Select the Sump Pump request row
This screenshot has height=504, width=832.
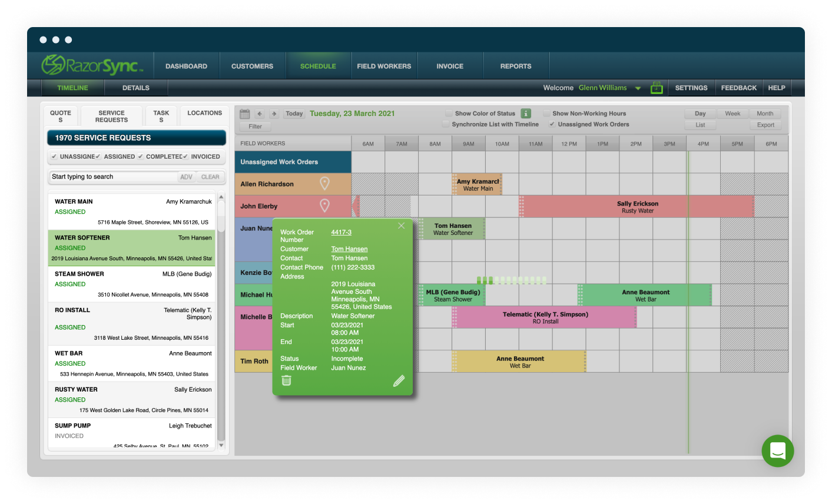(x=131, y=433)
